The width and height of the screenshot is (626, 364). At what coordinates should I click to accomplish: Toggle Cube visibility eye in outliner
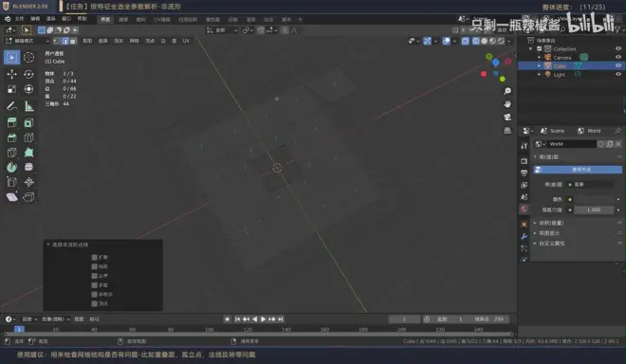click(x=618, y=65)
